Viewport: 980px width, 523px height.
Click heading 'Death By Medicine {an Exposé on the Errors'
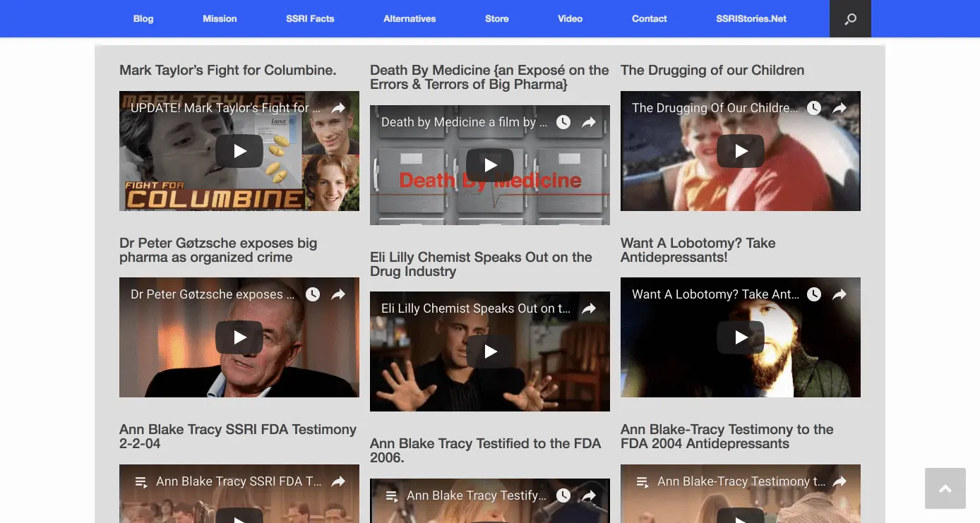coord(489,77)
